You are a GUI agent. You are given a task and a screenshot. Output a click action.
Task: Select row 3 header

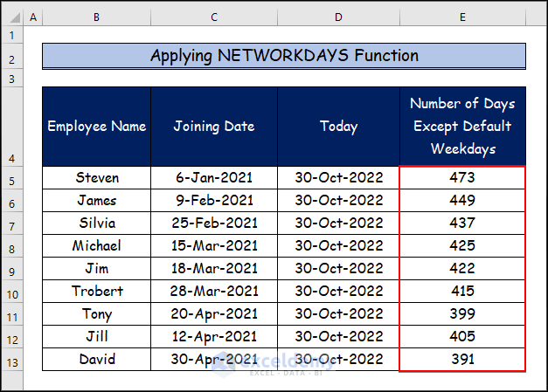click(12, 79)
